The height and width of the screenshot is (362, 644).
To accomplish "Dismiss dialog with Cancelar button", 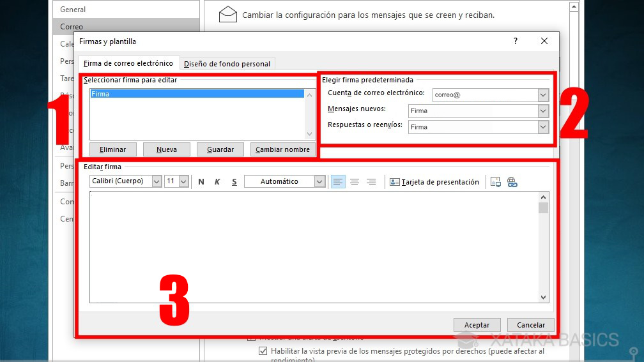I will pos(531,324).
